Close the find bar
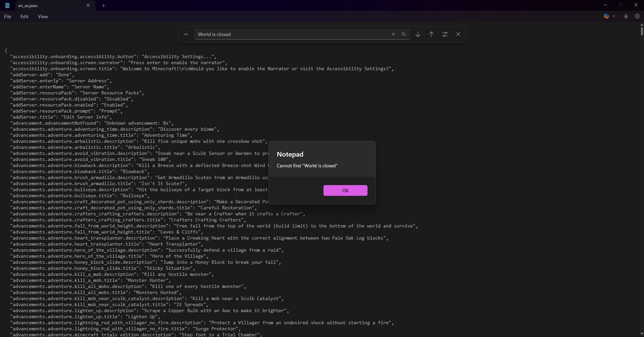Viewport: 644px width, 337px height. tap(458, 34)
